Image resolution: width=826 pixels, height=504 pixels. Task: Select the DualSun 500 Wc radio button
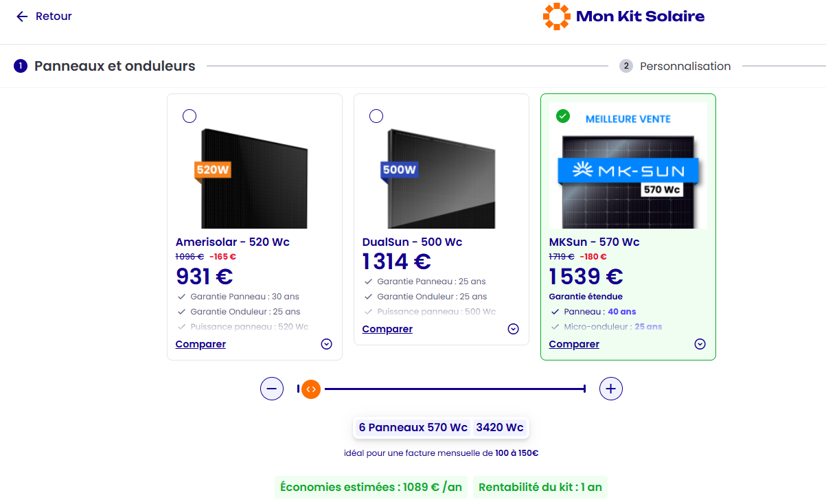point(376,117)
